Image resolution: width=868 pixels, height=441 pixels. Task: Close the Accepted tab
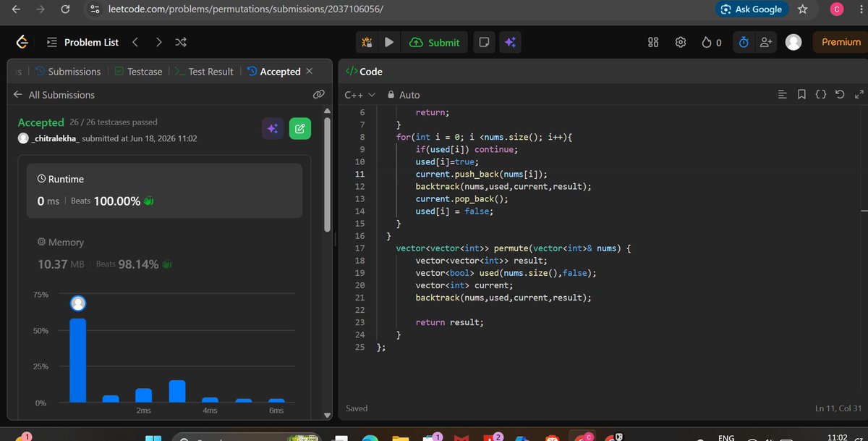(310, 71)
